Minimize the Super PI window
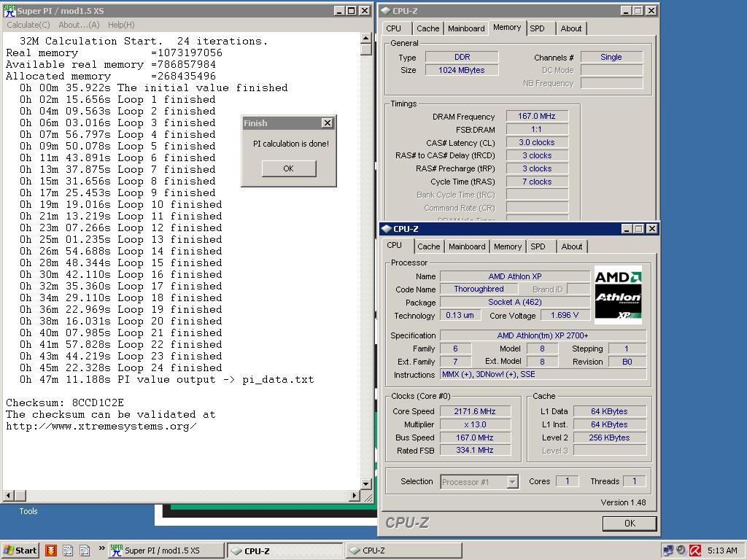 pos(338,10)
